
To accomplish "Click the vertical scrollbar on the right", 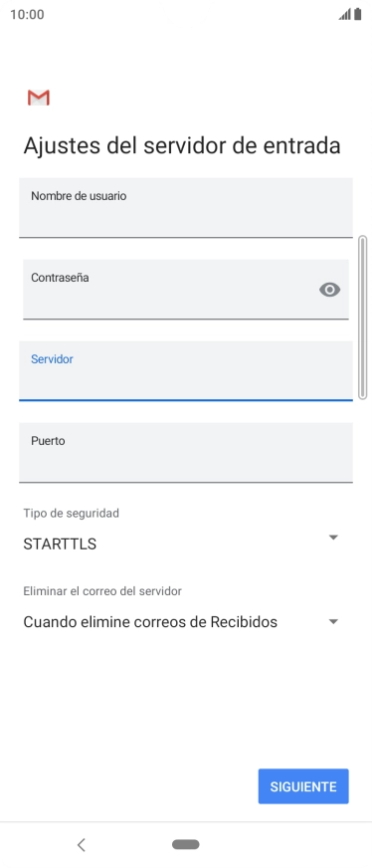I will [x=363, y=318].
